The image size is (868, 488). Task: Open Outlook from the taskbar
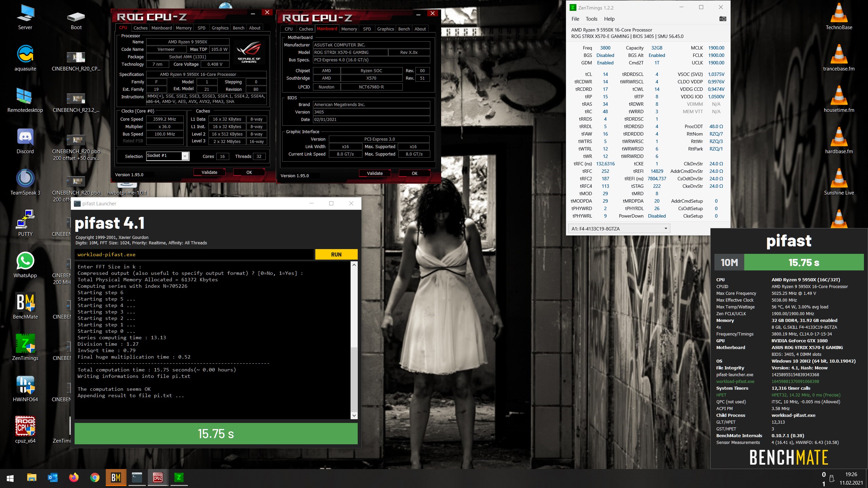pyautogui.click(x=53, y=478)
